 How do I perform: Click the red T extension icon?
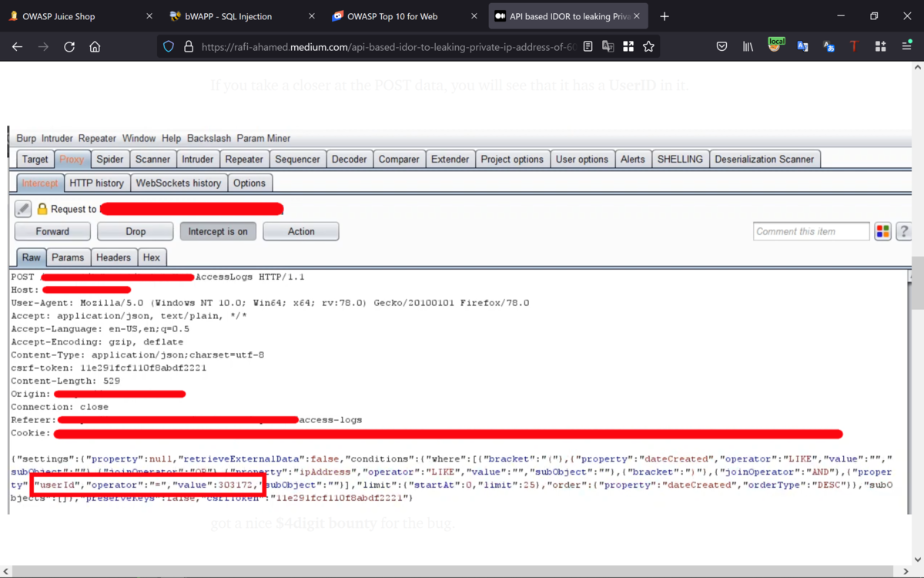pyautogui.click(x=854, y=47)
